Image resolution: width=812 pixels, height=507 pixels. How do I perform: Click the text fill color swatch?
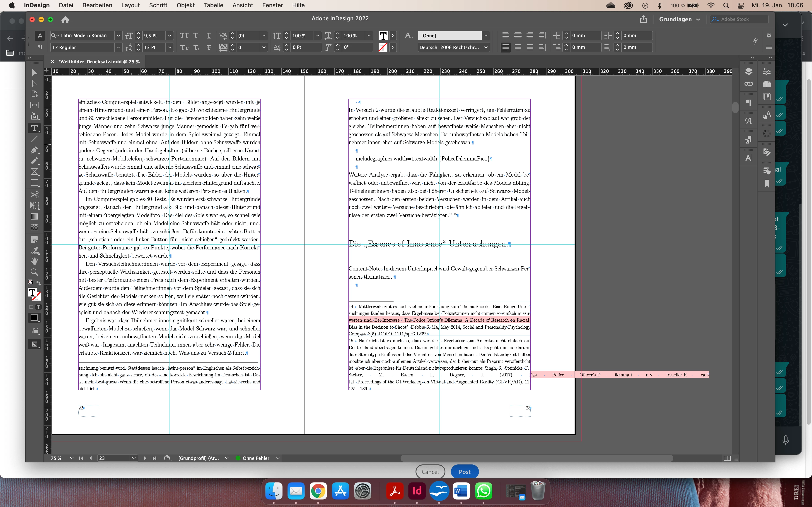coord(383,36)
